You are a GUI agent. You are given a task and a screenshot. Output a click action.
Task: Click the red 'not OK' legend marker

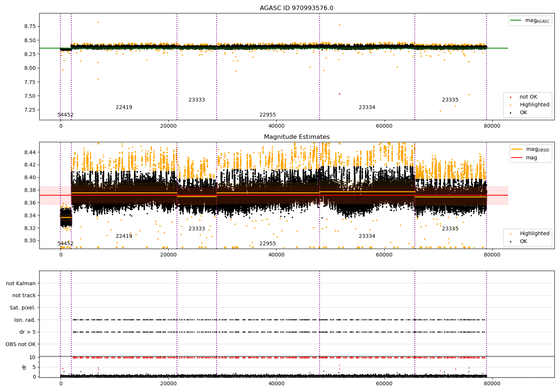point(510,97)
